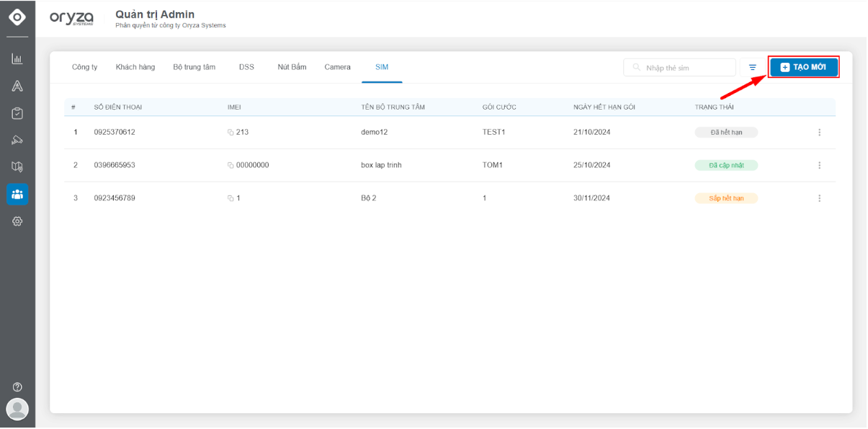Image resolution: width=868 pixels, height=429 pixels.
Task: Click the Bộ 2 center name cell
Action: click(368, 198)
